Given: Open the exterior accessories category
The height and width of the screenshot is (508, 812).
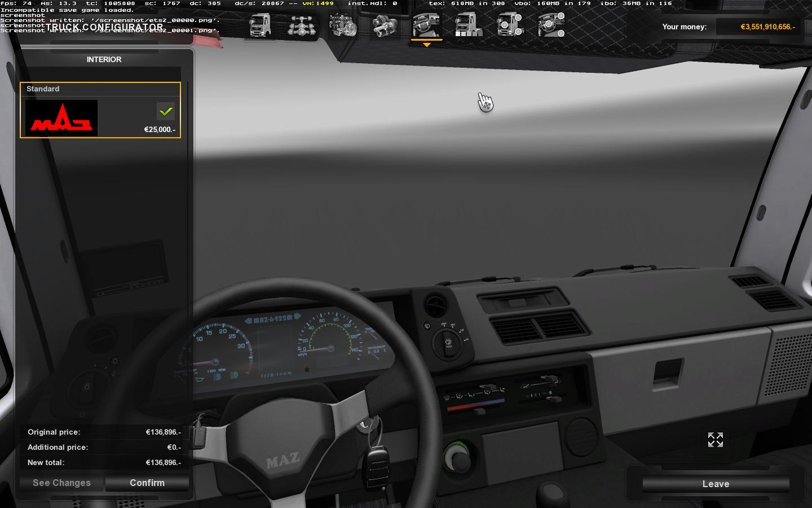Looking at the screenshot, I should [510, 25].
